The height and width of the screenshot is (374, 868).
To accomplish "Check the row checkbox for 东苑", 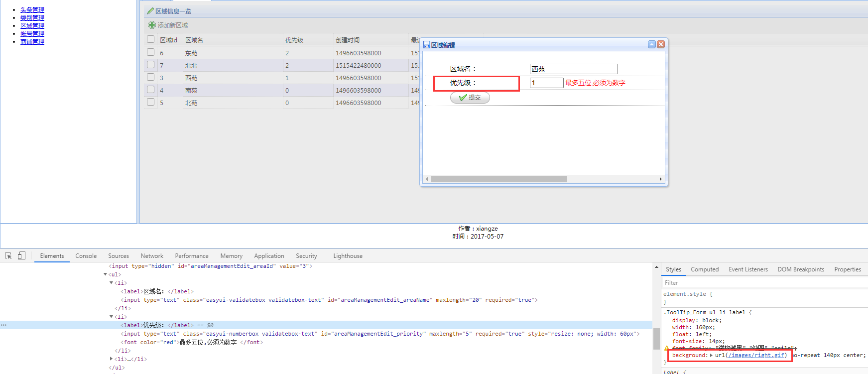I will [x=151, y=52].
